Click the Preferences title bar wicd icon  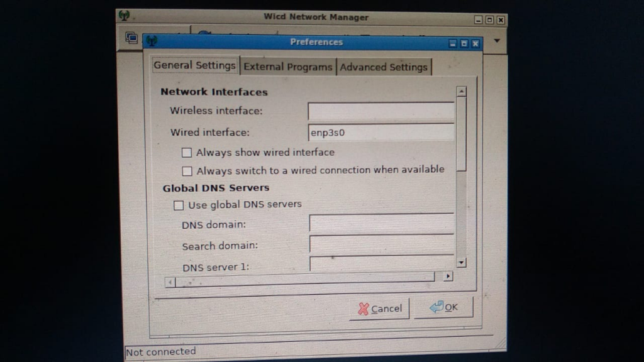click(152, 41)
